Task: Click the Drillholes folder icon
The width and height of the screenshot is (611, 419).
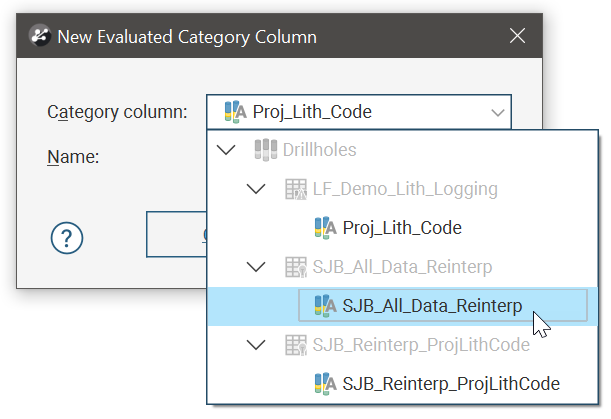Action: point(265,150)
